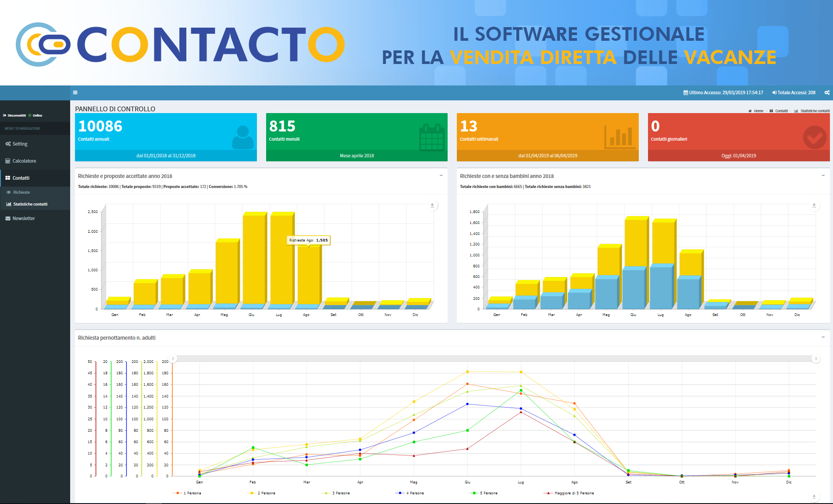Click the Mag yellow bar in Richieste chart
The width and height of the screenshot is (833, 504).
click(227, 272)
